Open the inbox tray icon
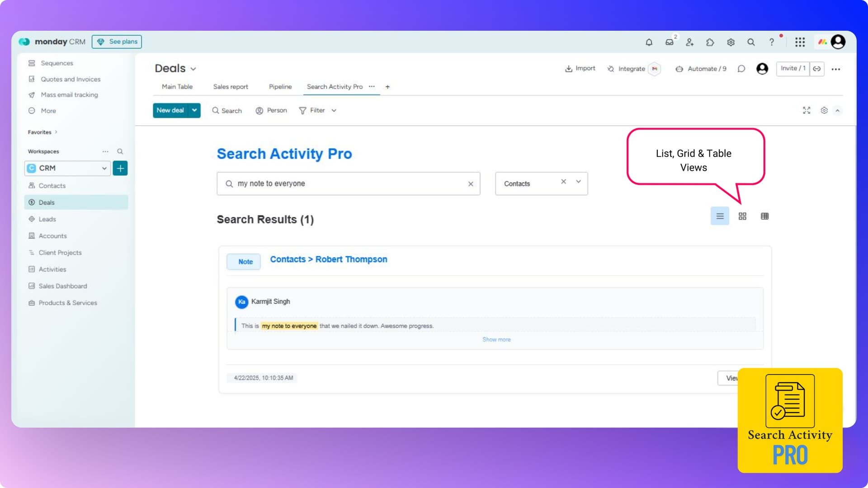Image resolution: width=868 pixels, height=488 pixels. 670,42
